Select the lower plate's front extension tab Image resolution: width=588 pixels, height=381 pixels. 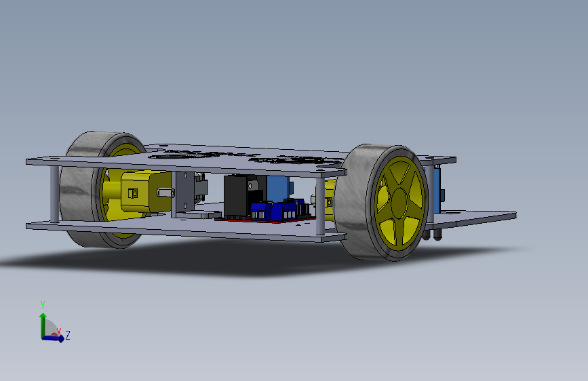[x=476, y=218]
